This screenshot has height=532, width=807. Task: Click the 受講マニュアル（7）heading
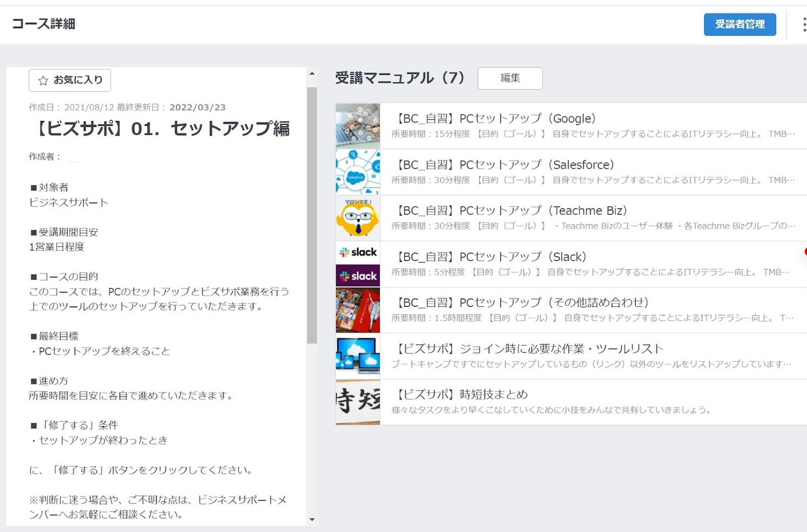click(400, 78)
